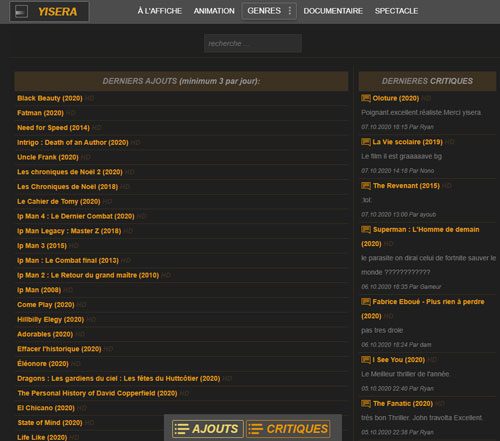The height and width of the screenshot is (441, 500).
Task: Open the Hillbilly Elegy (2020) link
Action: coord(50,320)
